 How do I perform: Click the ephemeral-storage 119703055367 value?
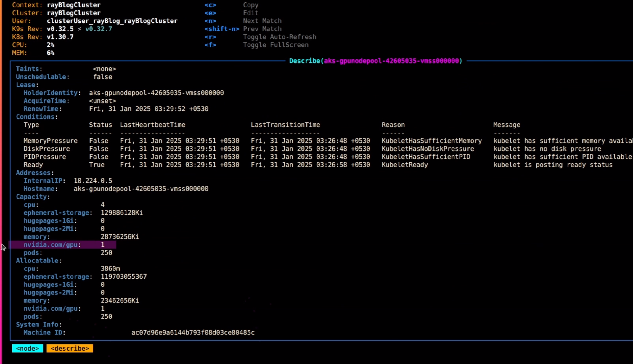click(123, 277)
